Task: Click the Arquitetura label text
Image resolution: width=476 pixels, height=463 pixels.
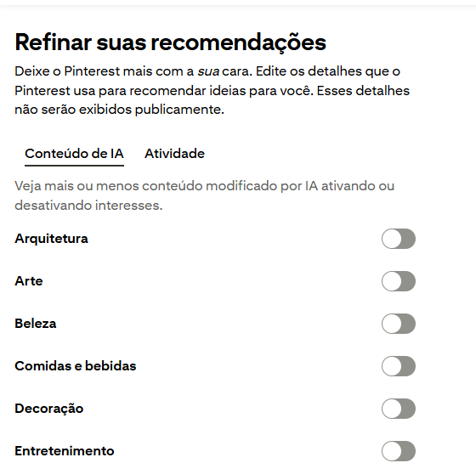Action: [51, 239]
